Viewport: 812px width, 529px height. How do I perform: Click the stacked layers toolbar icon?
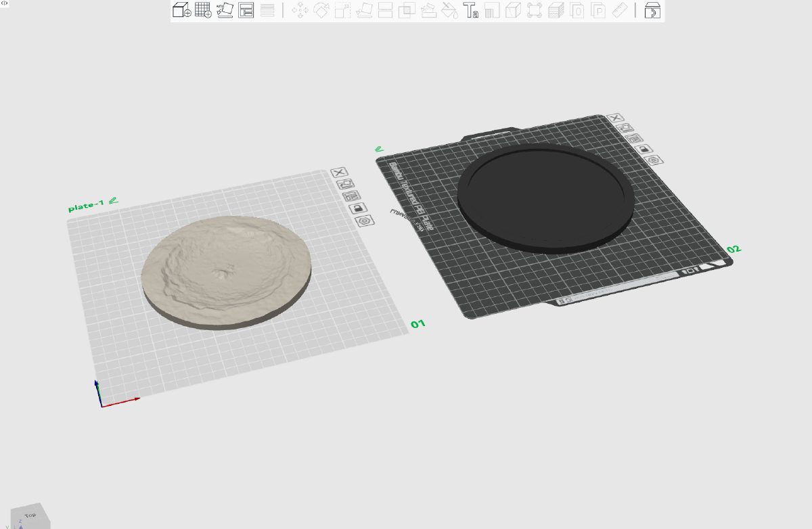pyautogui.click(x=556, y=10)
